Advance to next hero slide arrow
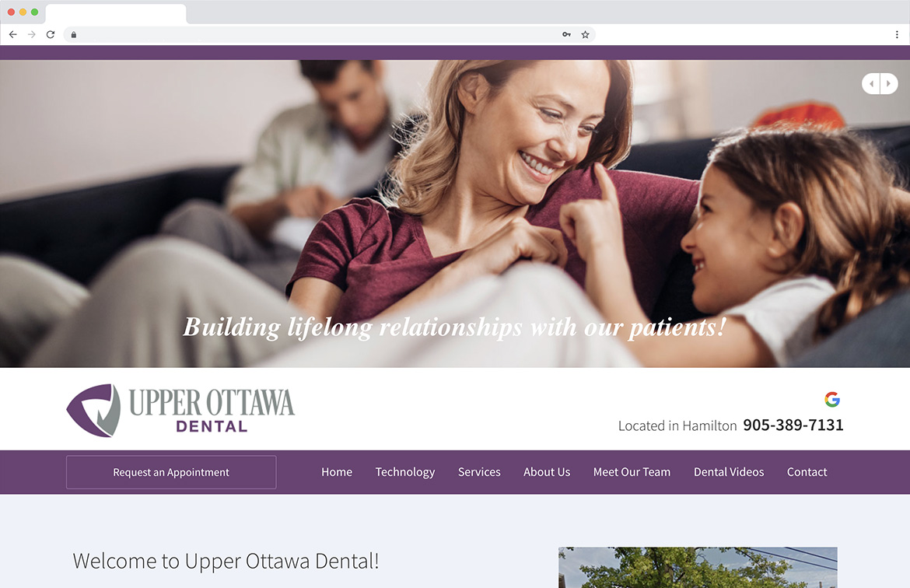The image size is (910, 588). coord(889,83)
